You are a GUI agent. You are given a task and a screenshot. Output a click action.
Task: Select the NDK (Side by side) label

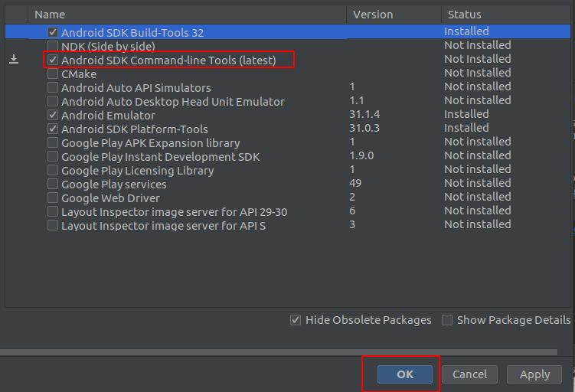108,47
